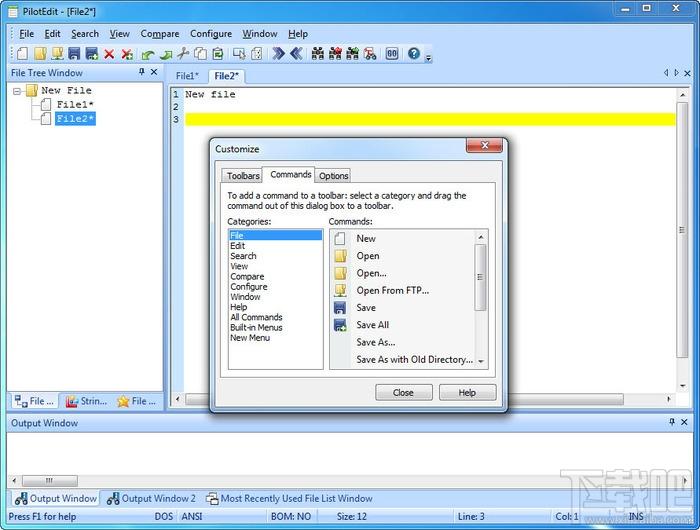The width and height of the screenshot is (700, 530).
Task: Open the Window menu
Action: click(260, 34)
